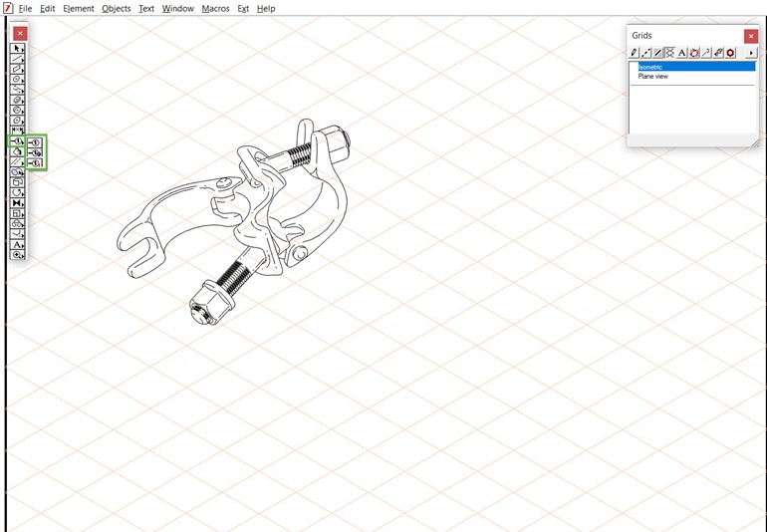Close the Grids panel
The width and height of the screenshot is (767, 532).
pyautogui.click(x=751, y=36)
